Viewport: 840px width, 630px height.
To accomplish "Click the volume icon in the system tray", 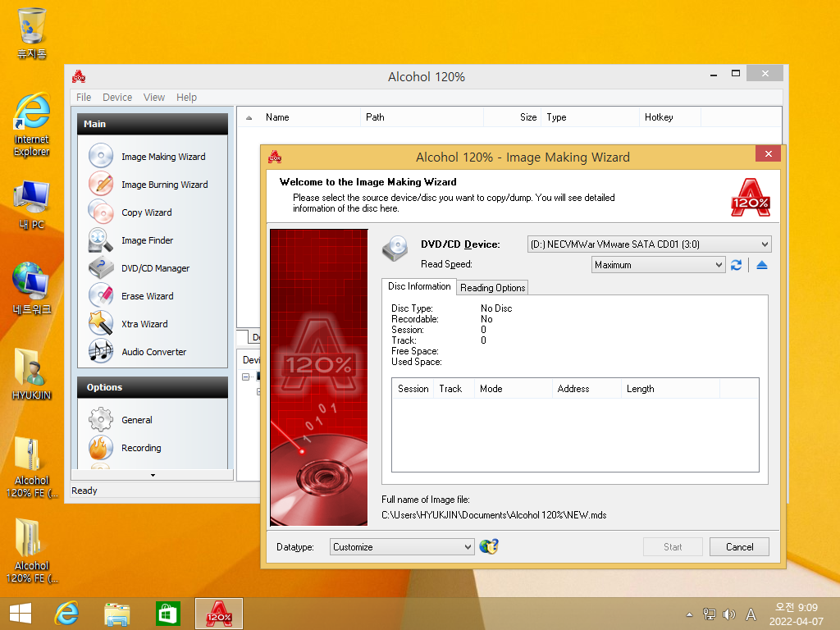I will pyautogui.click(x=729, y=614).
